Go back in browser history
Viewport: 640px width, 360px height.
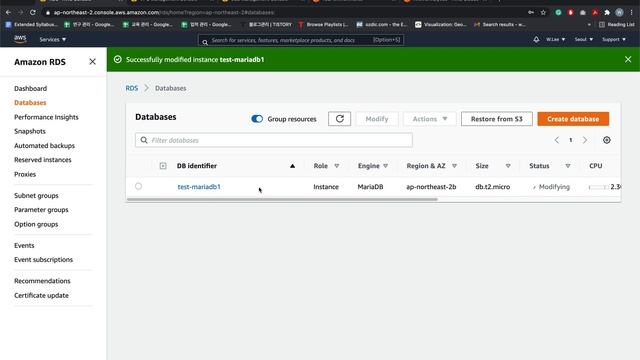click(8, 12)
